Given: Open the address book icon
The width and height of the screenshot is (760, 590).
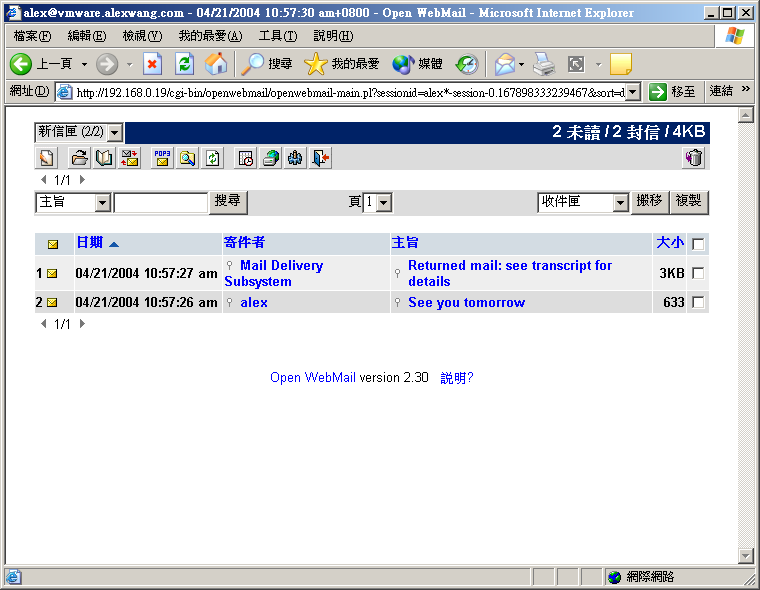Looking at the screenshot, I should pyautogui.click(x=104, y=158).
